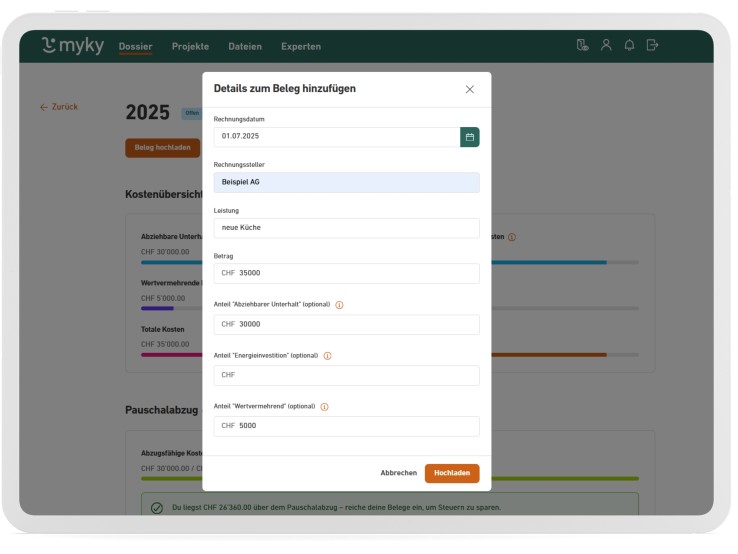
Task: Click the myky logo
Action: 74,46
